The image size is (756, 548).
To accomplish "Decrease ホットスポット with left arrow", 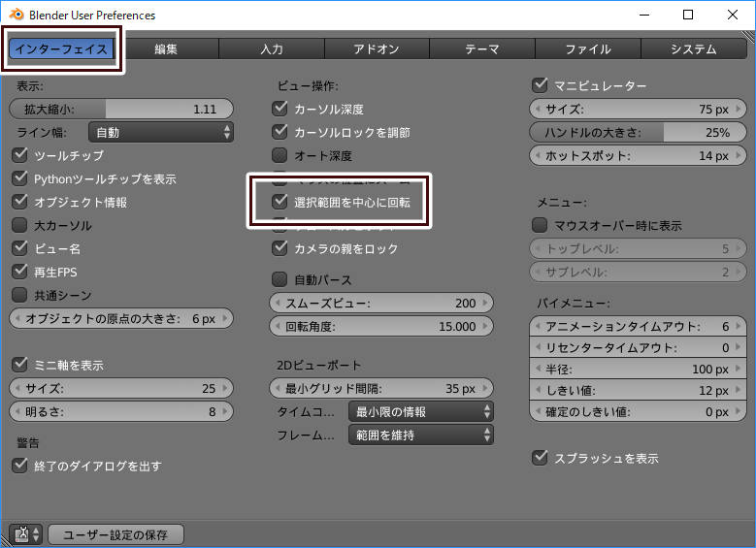I will tap(538, 156).
